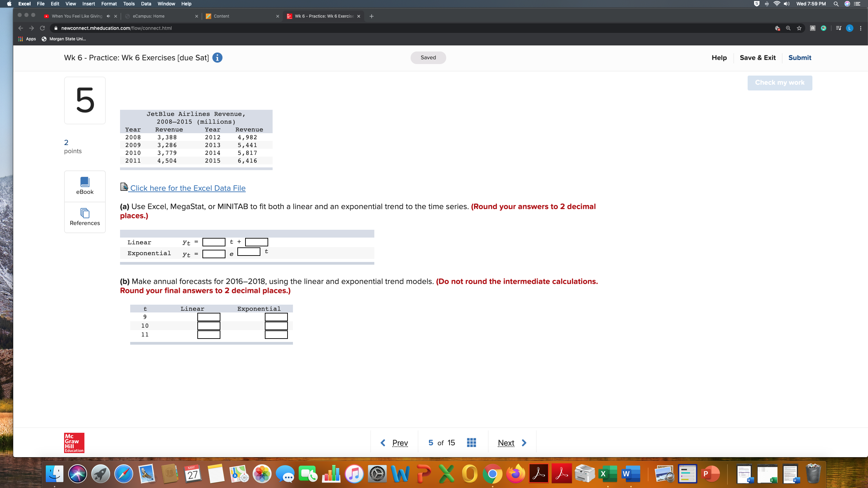Open the Chrome three-dot menu
Viewport: 868px width, 488px height.
861,28
